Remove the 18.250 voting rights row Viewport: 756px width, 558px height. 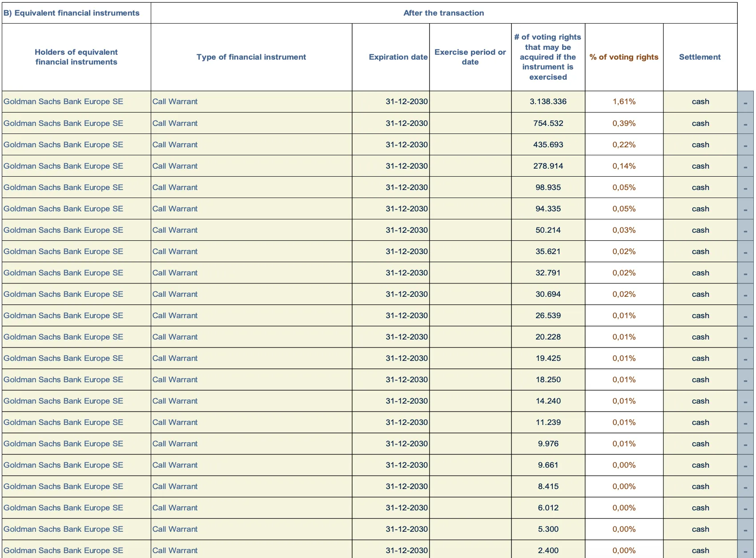(x=745, y=380)
